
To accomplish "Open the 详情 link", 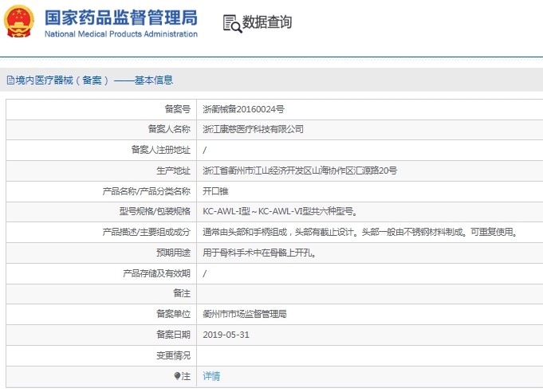I will (x=211, y=376).
